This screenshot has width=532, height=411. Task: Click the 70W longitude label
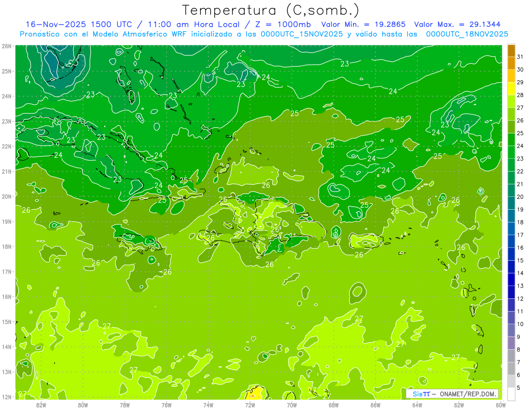click(292, 405)
